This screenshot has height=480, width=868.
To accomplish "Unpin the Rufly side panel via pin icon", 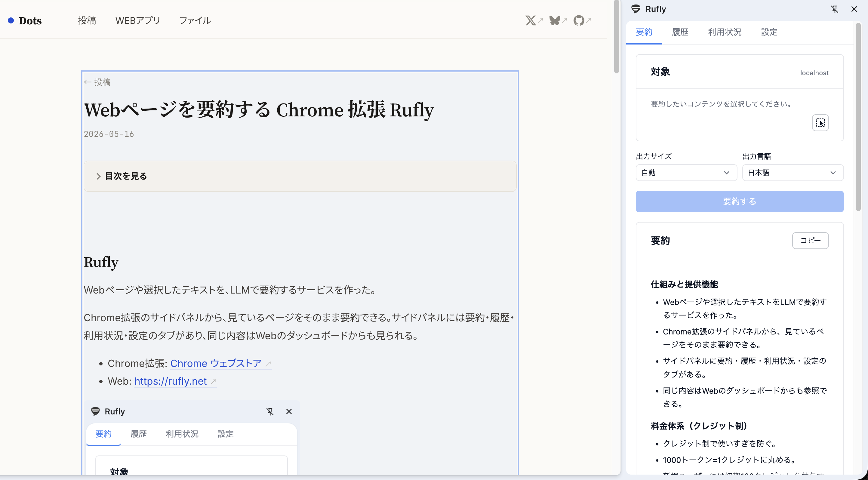I will 834,9.
